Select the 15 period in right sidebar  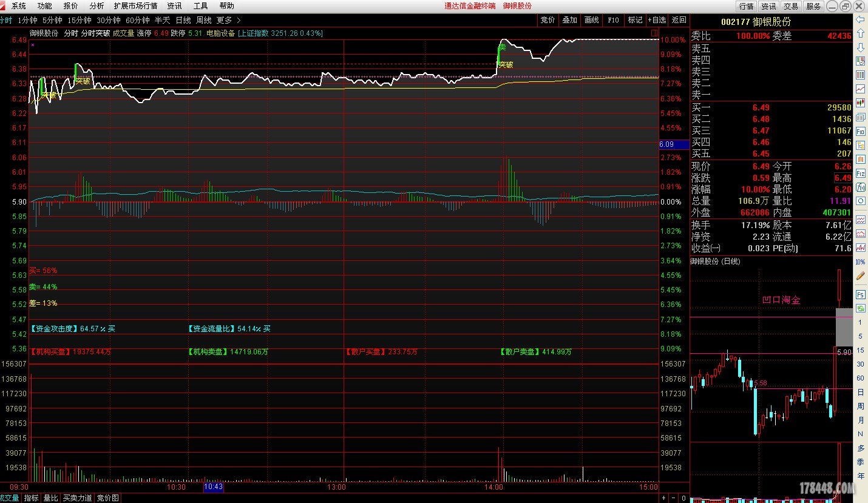pyautogui.click(x=860, y=350)
